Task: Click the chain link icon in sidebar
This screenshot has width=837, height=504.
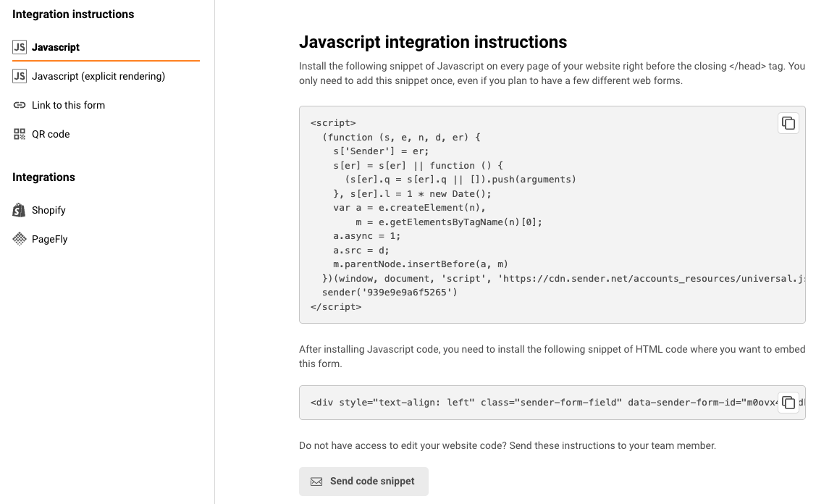Action: coord(20,105)
